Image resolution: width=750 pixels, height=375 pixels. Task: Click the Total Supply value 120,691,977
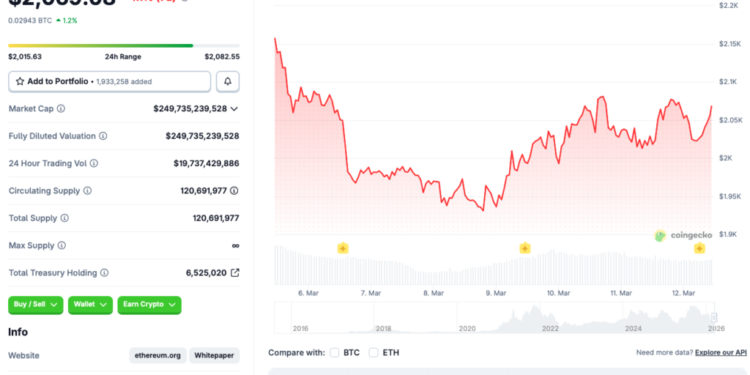pos(216,218)
